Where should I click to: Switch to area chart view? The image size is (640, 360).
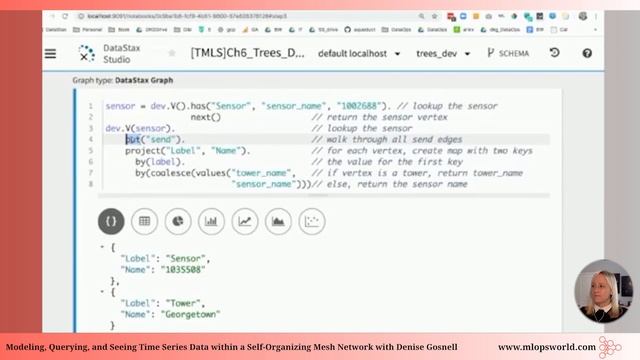[x=278, y=221]
